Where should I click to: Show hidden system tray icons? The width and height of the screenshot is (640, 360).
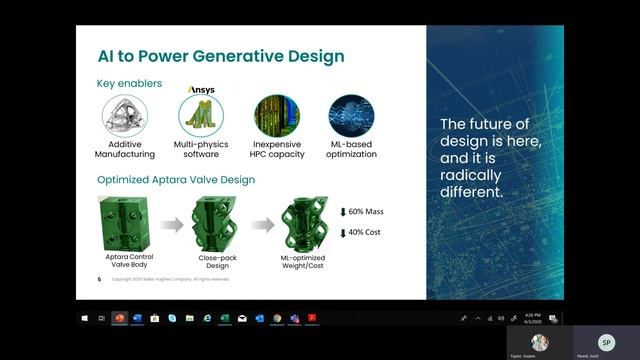(478, 318)
